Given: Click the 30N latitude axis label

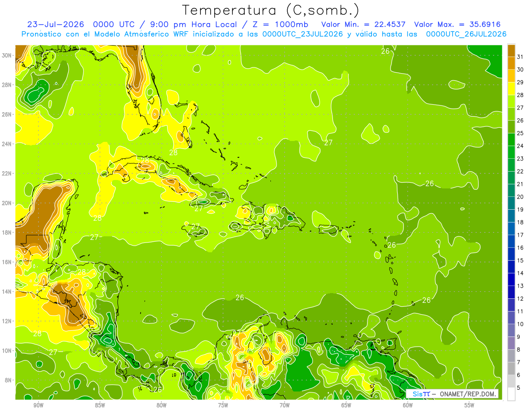Looking at the screenshot, I should click(7, 55).
